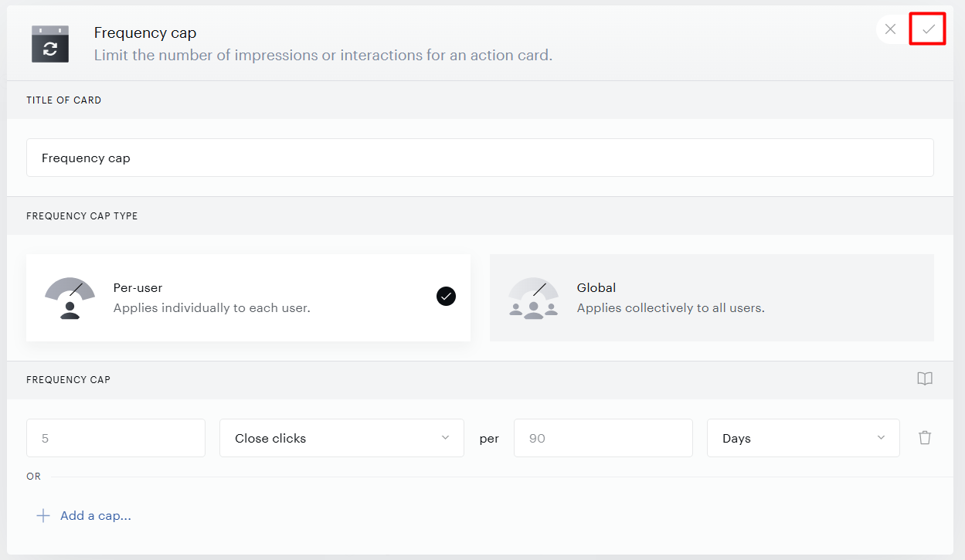
Task: Toggle the Per-user selected checkmark circle
Action: [x=446, y=297]
